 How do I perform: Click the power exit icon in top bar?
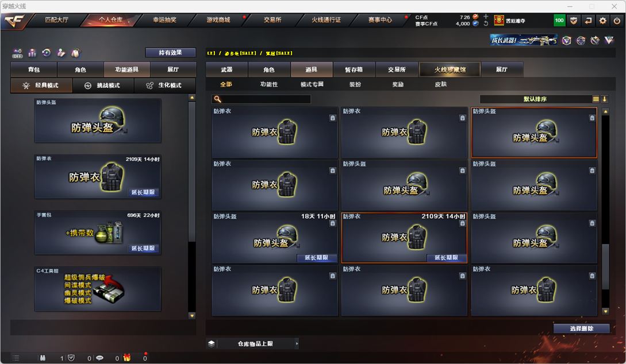pos(617,21)
